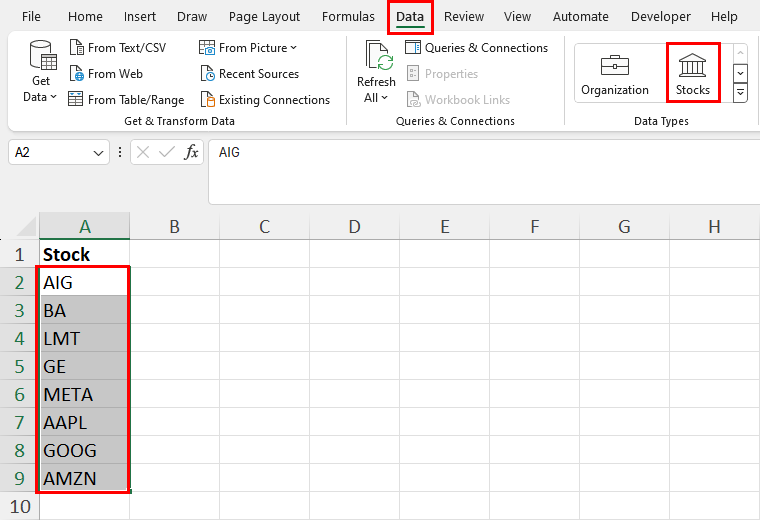Click the cell containing LMT
Image resolution: width=760 pixels, height=520 pixels.
84,338
